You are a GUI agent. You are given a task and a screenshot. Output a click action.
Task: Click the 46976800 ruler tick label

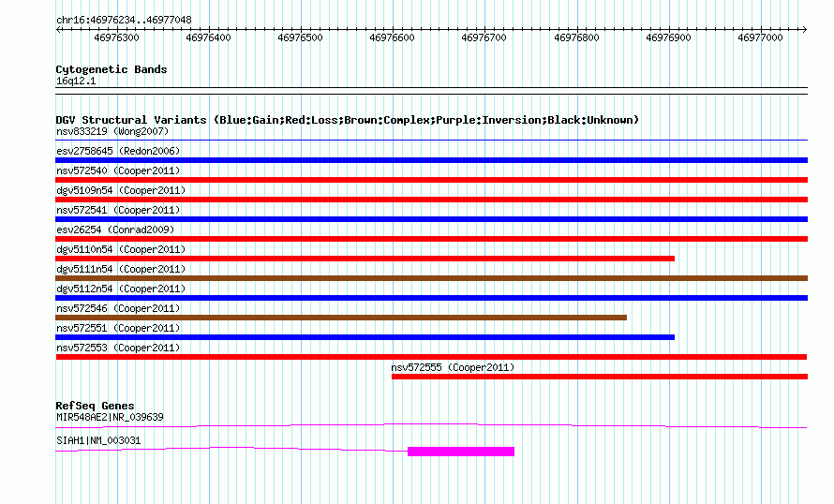(x=576, y=37)
